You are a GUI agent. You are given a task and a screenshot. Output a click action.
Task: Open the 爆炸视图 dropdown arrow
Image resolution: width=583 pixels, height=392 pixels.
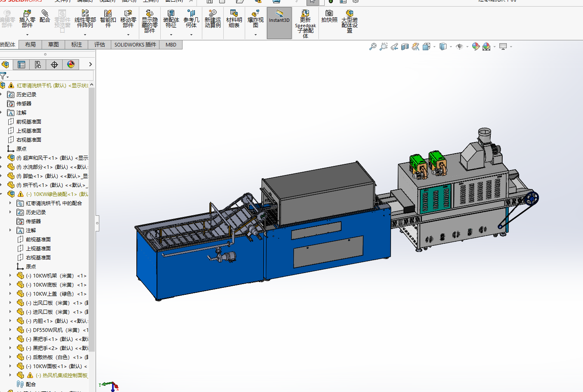255,35
